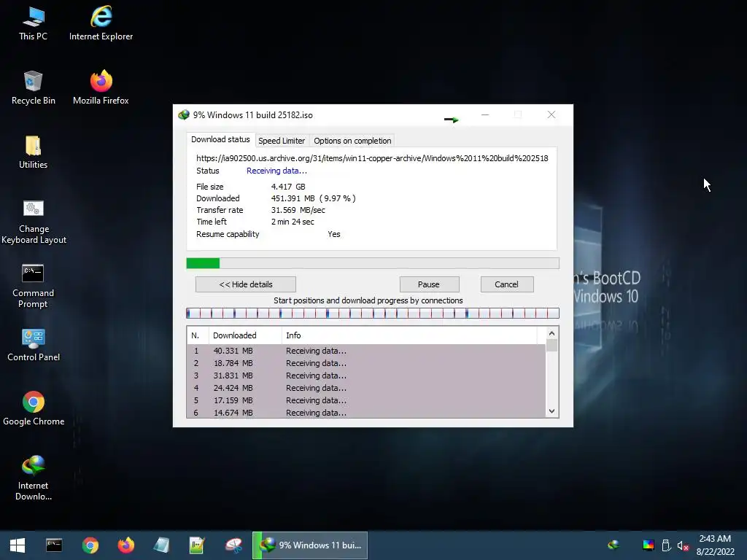Open Command Prompt from the taskbar

pyautogui.click(x=54, y=545)
